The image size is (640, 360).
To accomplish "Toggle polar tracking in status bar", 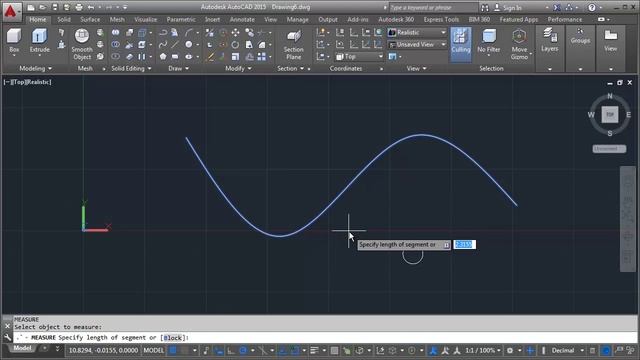I will click(x=243, y=350).
